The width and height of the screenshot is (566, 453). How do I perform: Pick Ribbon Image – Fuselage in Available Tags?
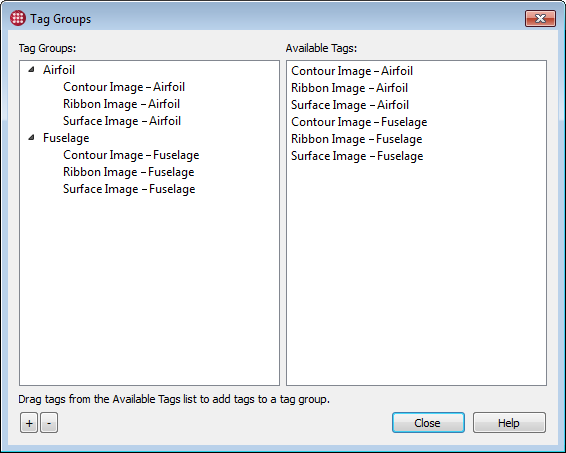[x=357, y=139]
